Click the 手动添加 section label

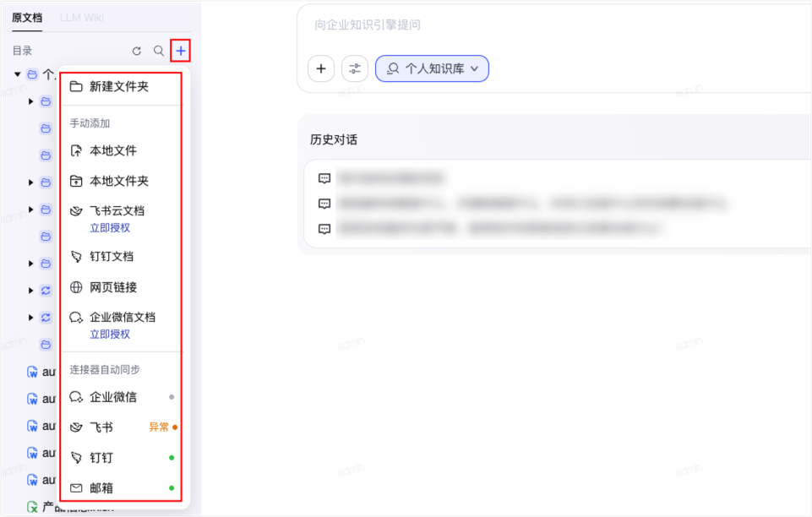tap(90, 123)
